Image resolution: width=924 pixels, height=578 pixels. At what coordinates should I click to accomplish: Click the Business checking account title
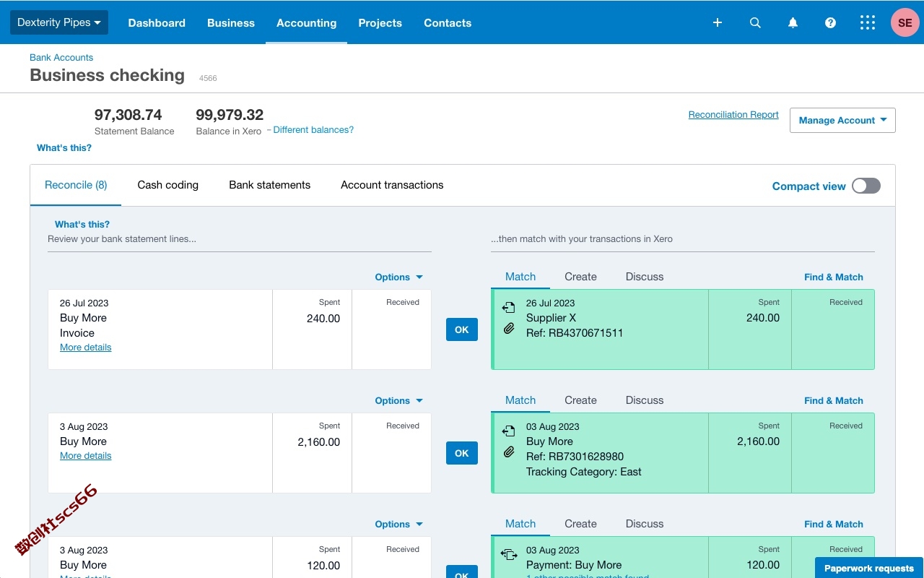(x=108, y=75)
